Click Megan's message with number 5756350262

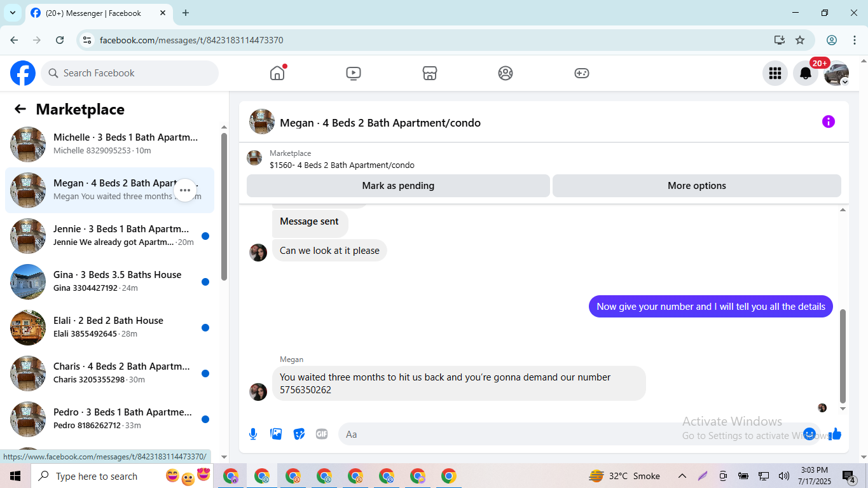458,384
